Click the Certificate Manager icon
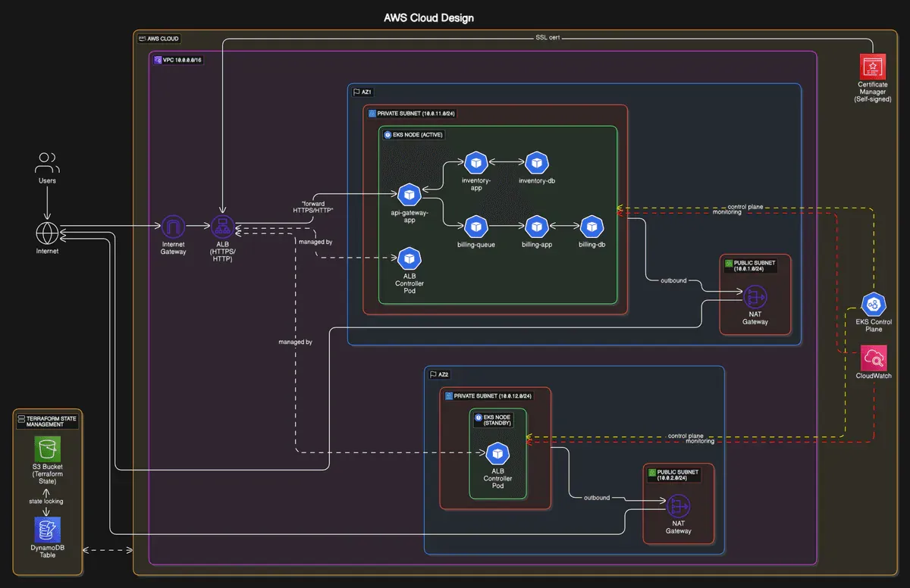This screenshot has height=588, width=910. coord(873,67)
